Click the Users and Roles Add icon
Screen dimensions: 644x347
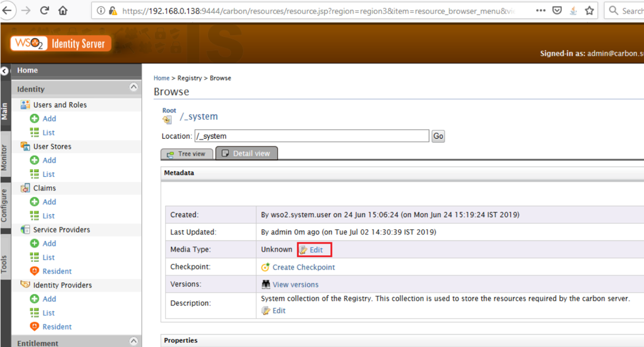pyautogui.click(x=35, y=118)
